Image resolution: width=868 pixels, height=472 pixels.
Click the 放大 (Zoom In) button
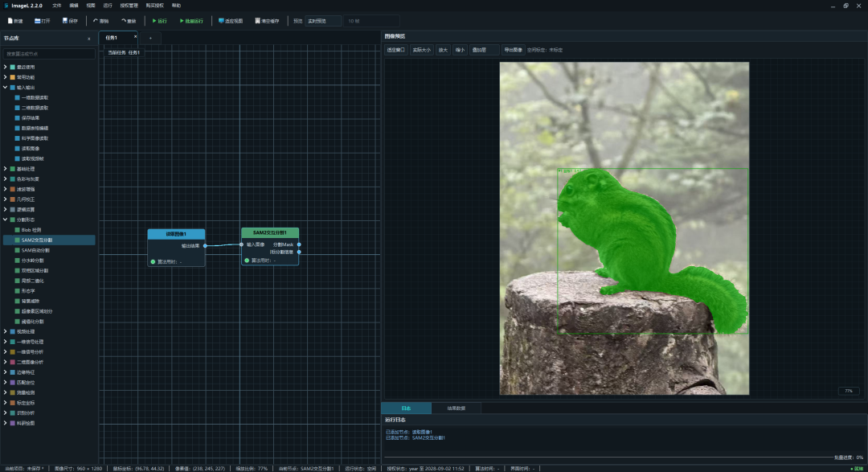(443, 50)
